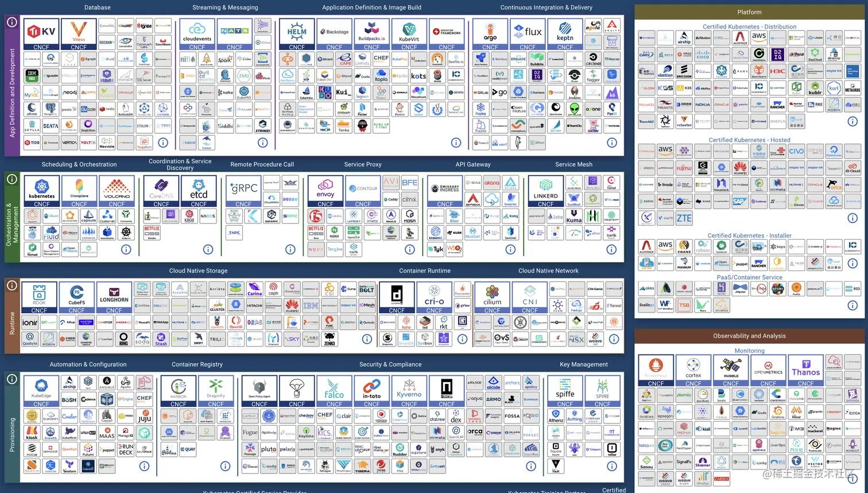Open the Harbor registry card

(179, 391)
